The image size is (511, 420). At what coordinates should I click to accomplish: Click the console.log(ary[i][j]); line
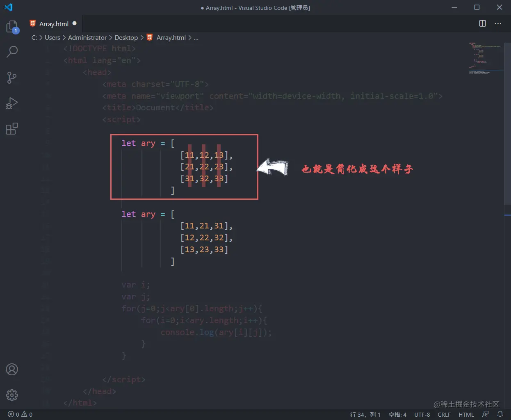coord(216,332)
